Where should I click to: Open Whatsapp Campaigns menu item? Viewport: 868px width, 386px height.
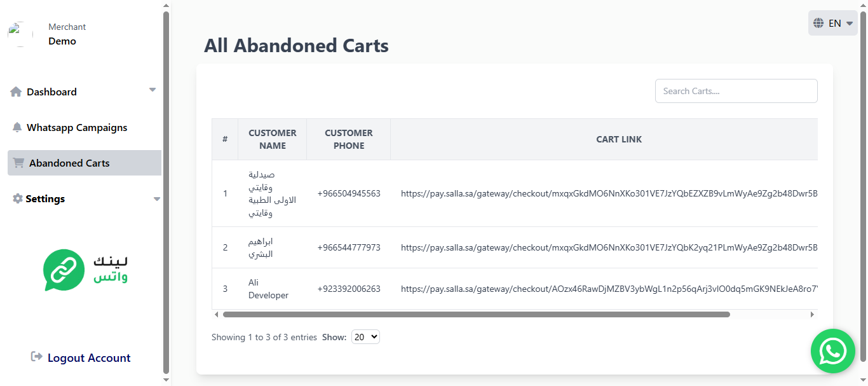(77, 128)
